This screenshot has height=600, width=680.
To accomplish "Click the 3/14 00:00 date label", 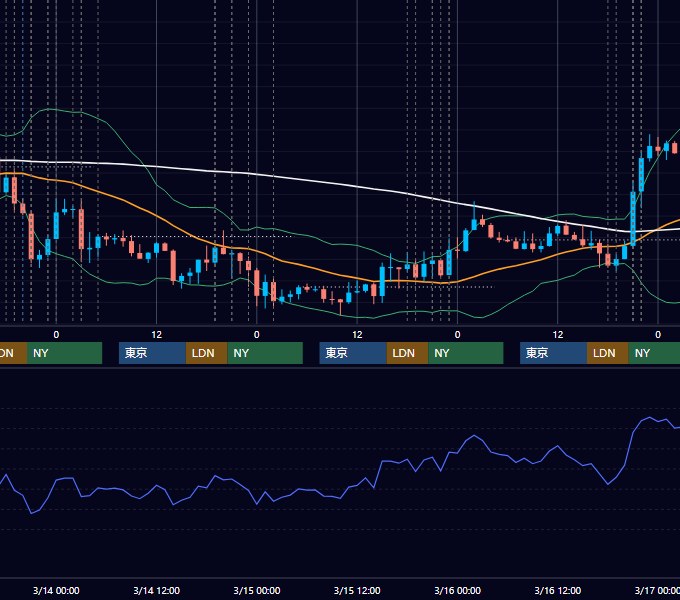I will tap(56, 590).
